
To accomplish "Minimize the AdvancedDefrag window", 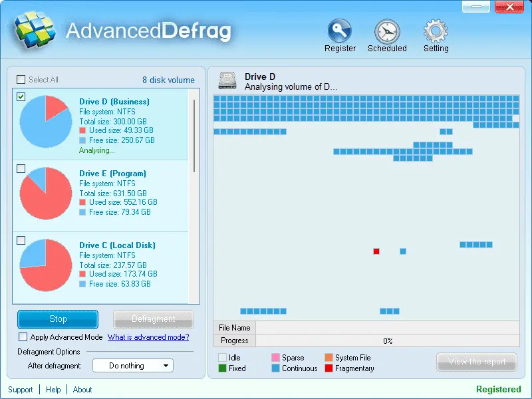I will [x=476, y=7].
